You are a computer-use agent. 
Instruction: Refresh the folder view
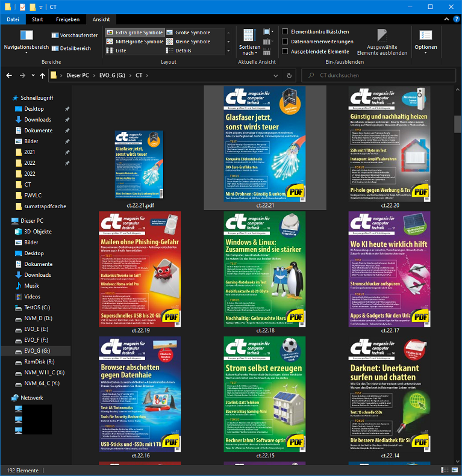(x=289, y=76)
